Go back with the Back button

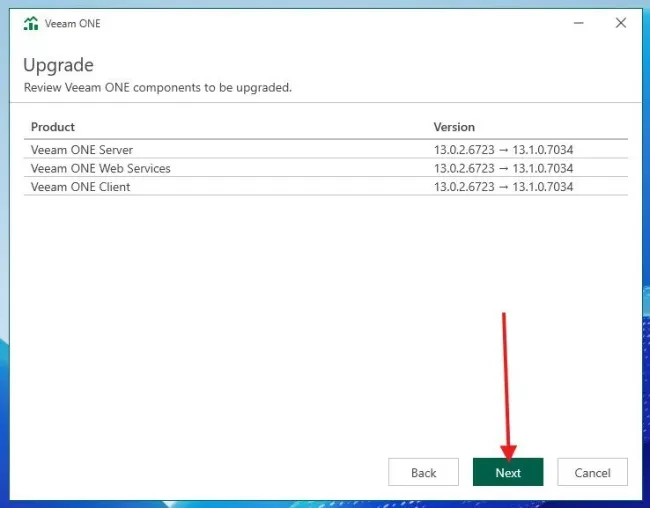[x=423, y=472]
